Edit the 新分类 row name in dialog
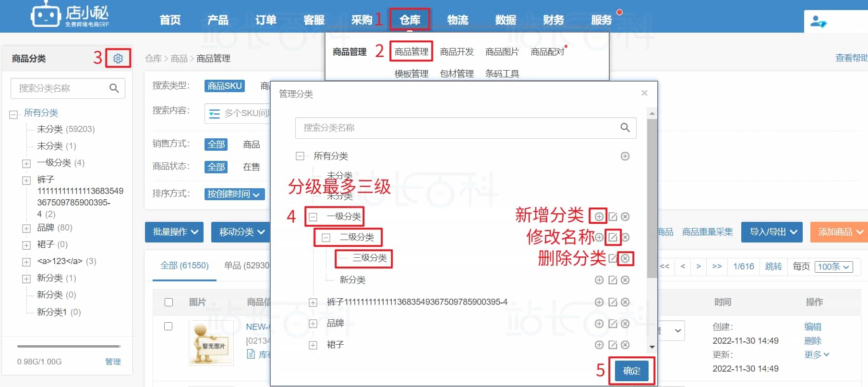This screenshot has height=387, width=868. [613, 280]
